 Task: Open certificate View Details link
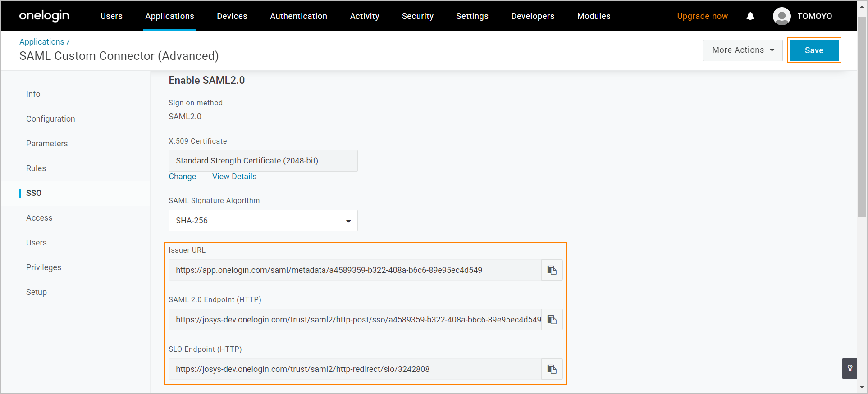click(234, 177)
